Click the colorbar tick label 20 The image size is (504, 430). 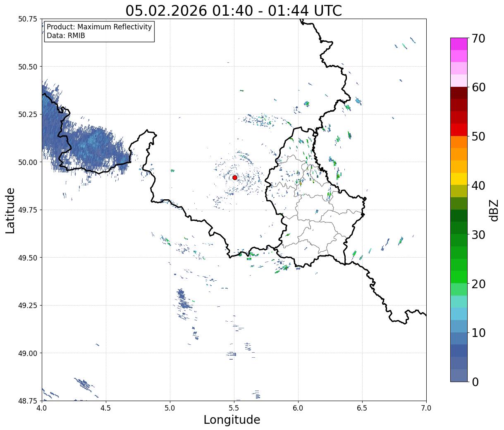click(x=478, y=284)
